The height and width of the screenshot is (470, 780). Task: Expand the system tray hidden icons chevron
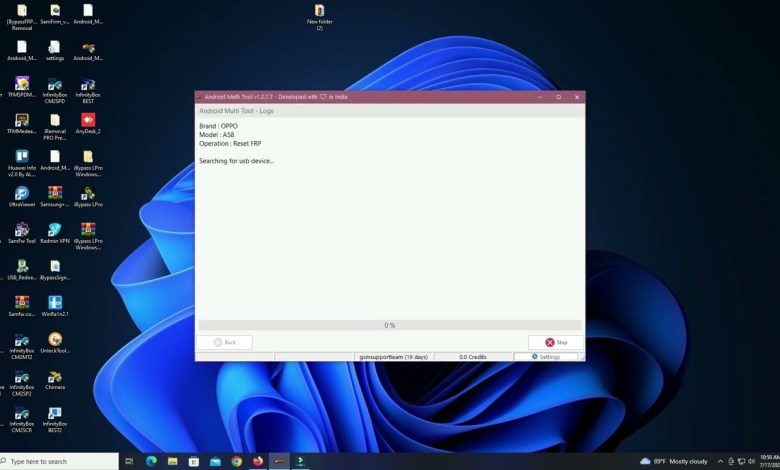[720, 461]
